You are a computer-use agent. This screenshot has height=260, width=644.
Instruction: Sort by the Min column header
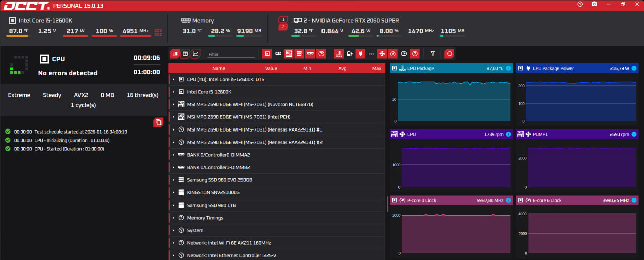[307, 68]
